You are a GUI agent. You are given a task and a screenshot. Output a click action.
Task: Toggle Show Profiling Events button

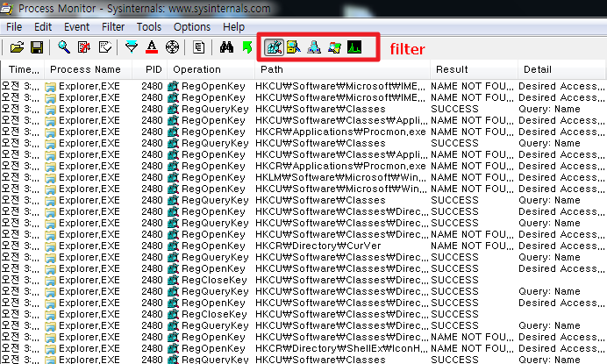pos(354,47)
